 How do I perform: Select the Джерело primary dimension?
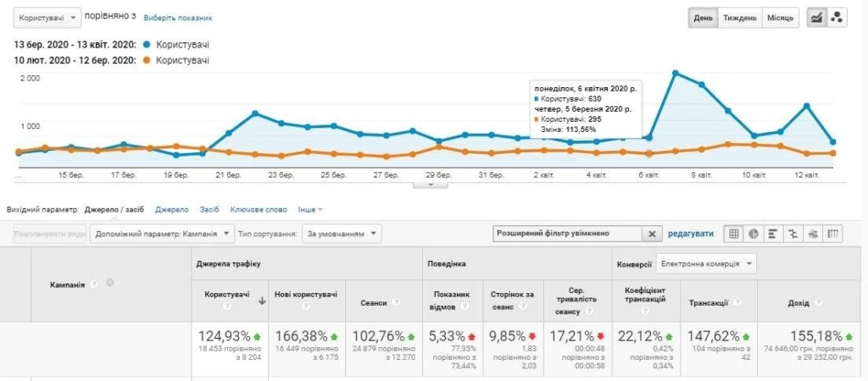pos(172,210)
